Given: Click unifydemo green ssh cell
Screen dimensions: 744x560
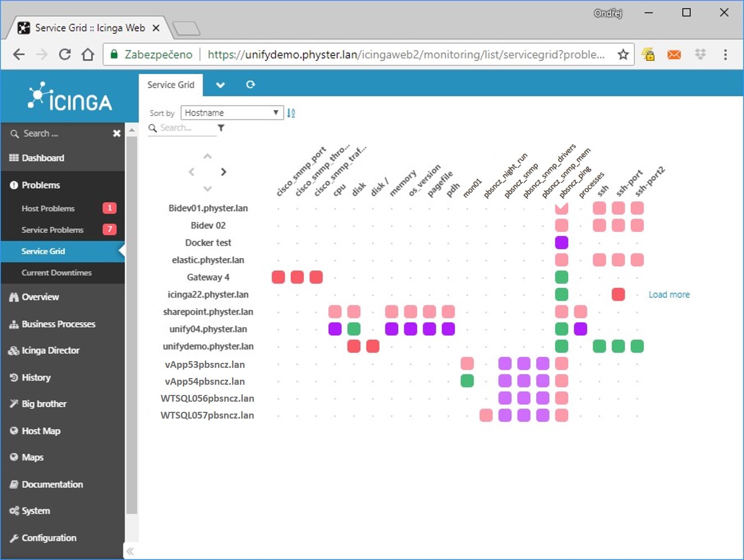Looking at the screenshot, I should pos(599,346).
